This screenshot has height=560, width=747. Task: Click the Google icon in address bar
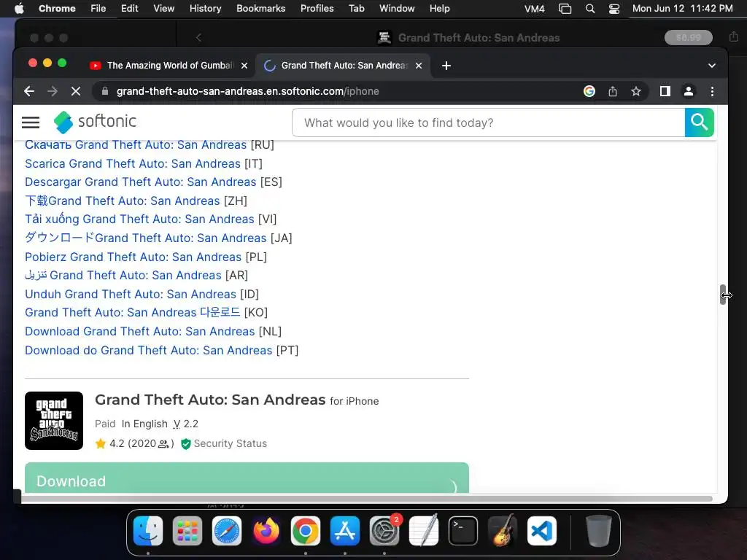(589, 91)
